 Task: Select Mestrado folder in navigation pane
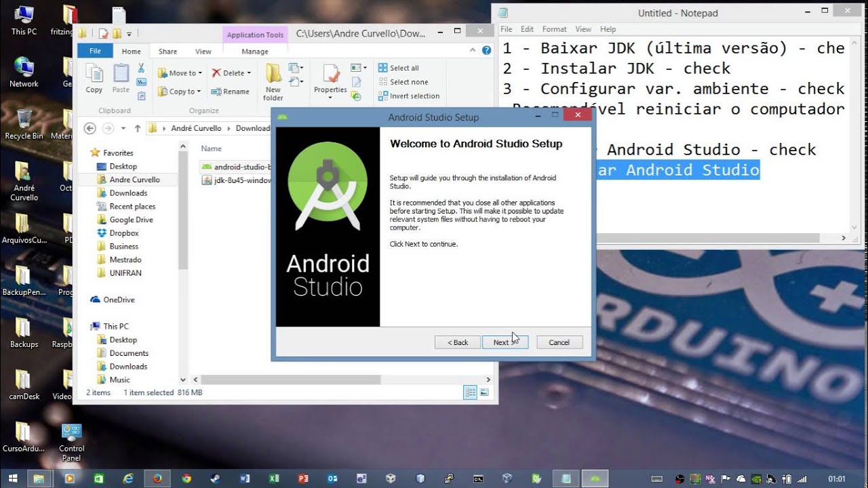point(119,260)
